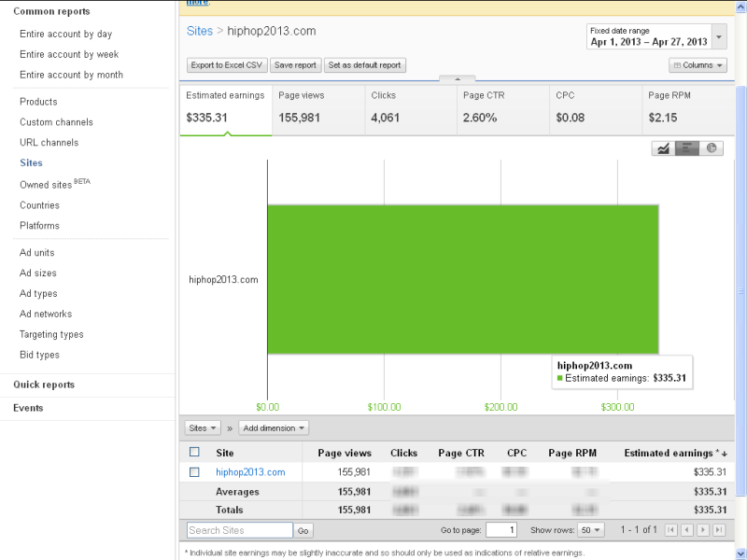Open the fixed date range dropdown
This screenshot has height=560, width=747.
pos(656,36)
